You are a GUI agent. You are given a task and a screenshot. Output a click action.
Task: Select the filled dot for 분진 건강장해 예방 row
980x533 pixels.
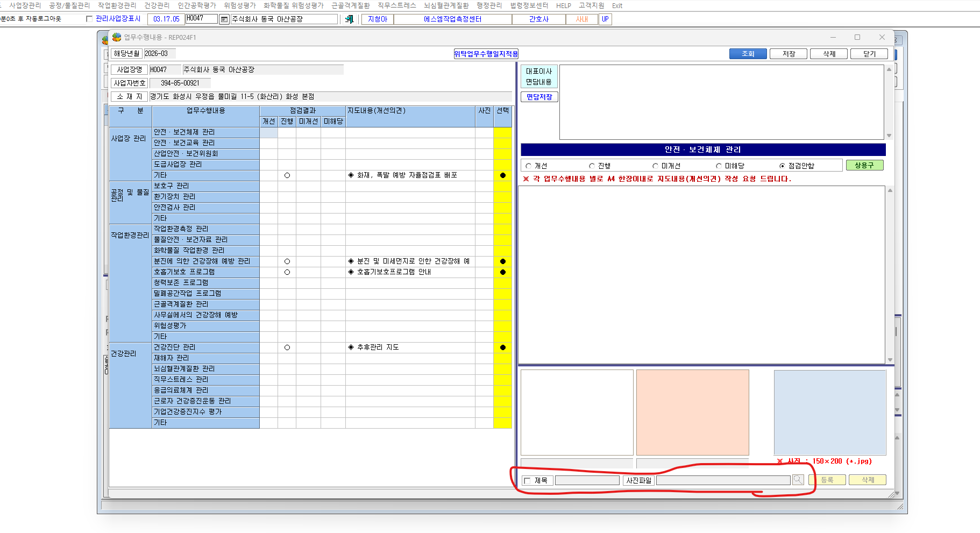(503, 261)
